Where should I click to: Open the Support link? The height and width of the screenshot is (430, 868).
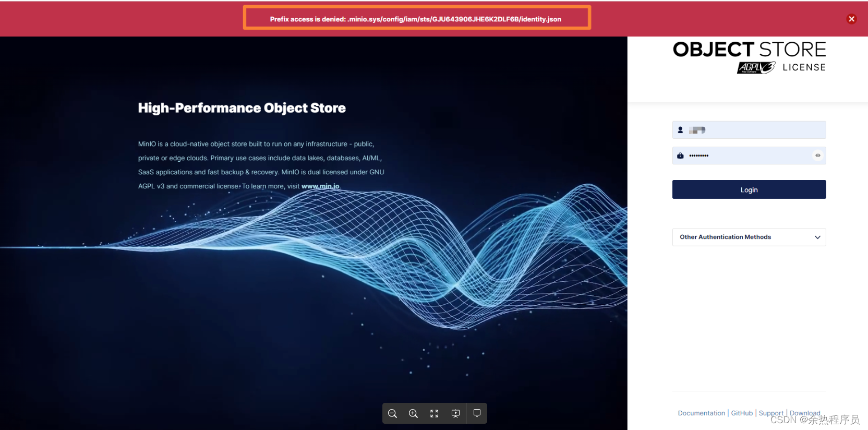(x=771, y=413)
